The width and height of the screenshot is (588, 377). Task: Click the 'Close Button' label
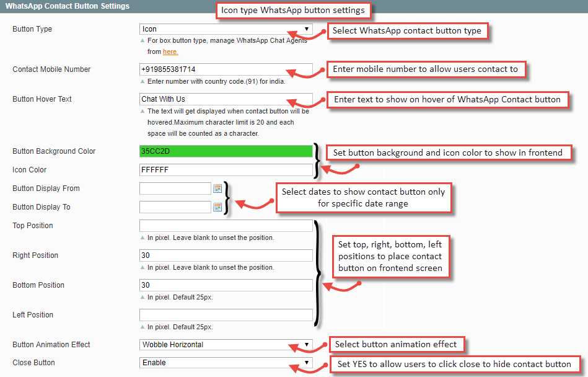(x=33, y=363)
